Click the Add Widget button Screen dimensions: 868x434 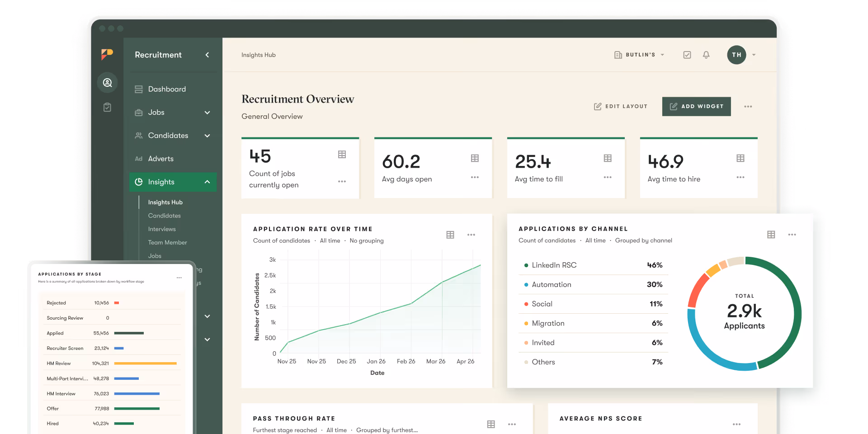coord(697,106)
